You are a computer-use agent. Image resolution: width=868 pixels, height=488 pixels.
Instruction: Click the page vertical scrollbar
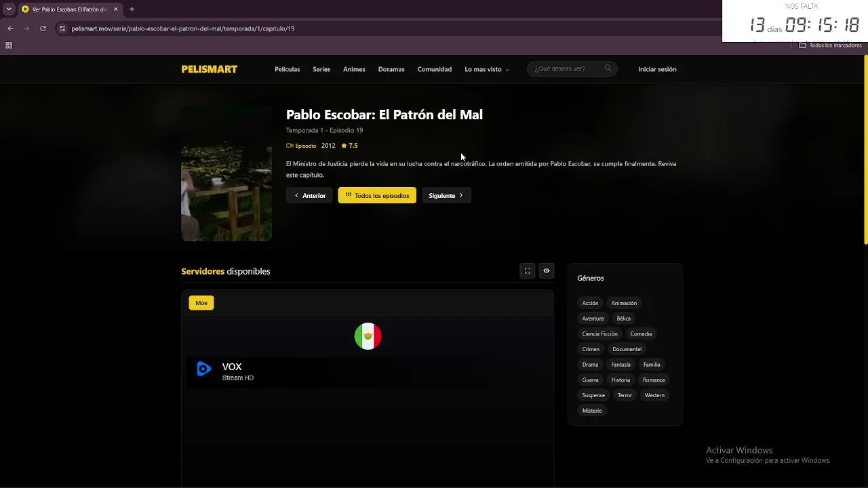(865, 149)
